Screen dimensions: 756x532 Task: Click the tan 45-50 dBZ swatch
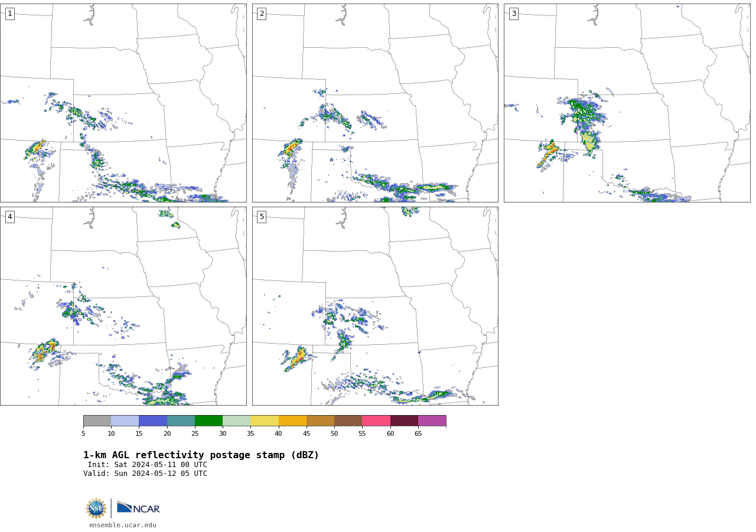(x=320, y=420)
